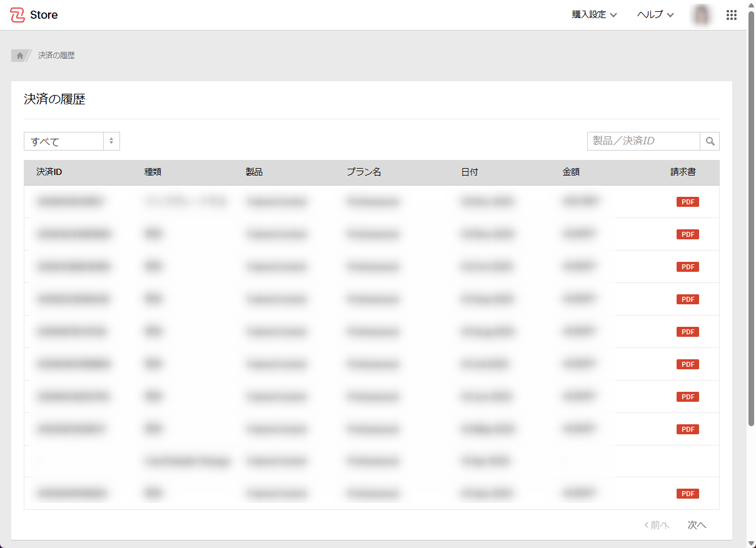
Task: Go to next page with 次へ
Action: (x=697, y=525)
